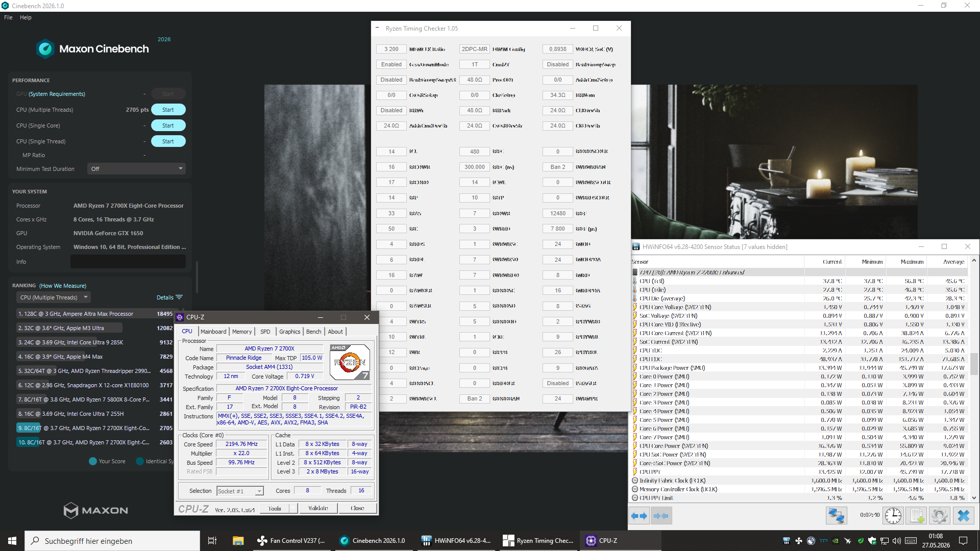The image size is (980, 551).
Task: Select Infinity Fabric Clock (FCLK) sensor row
Action: pos(799,481)
